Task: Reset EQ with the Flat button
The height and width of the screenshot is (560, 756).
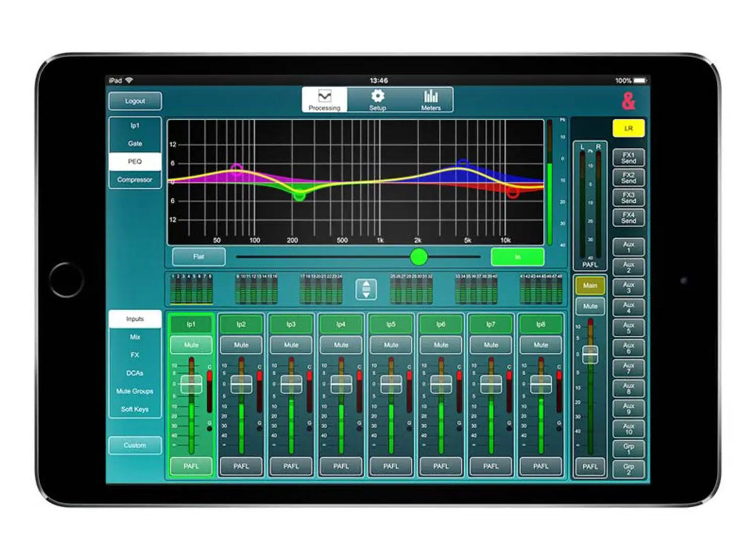Action: (199, 257)
